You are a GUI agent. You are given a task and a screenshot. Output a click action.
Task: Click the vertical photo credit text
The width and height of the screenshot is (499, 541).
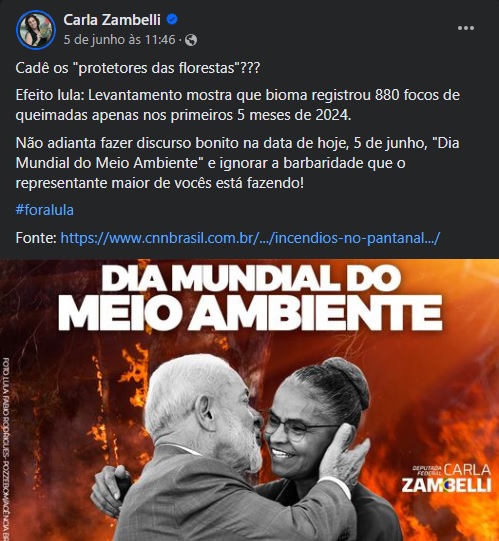6,449
